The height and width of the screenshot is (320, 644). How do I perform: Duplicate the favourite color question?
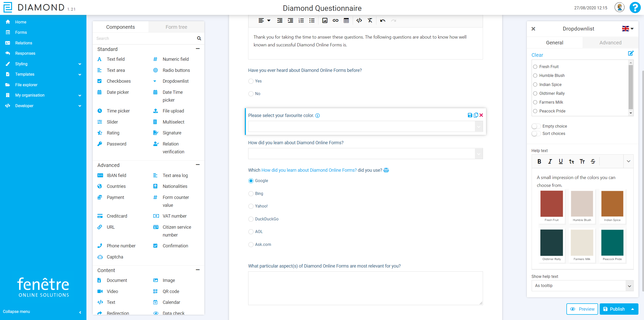476,115
